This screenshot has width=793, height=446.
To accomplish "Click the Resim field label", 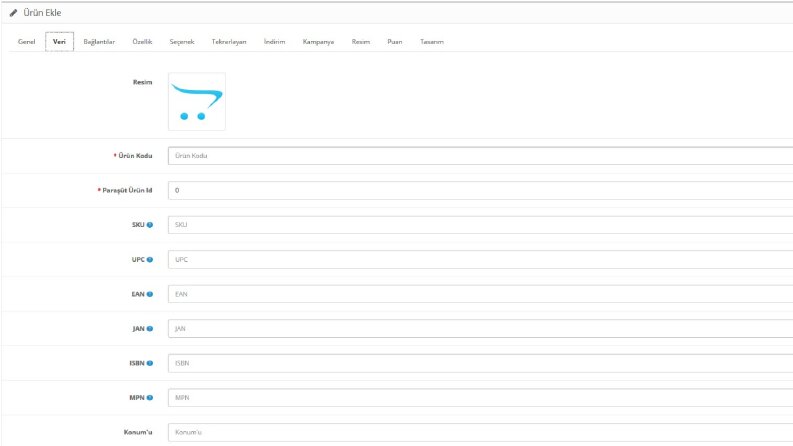I will [143, 82].
